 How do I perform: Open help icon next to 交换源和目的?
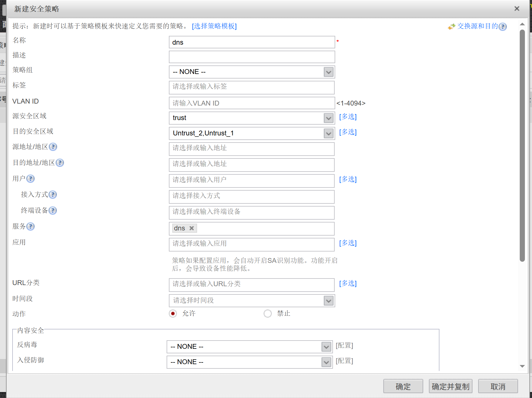pos(503,26)
